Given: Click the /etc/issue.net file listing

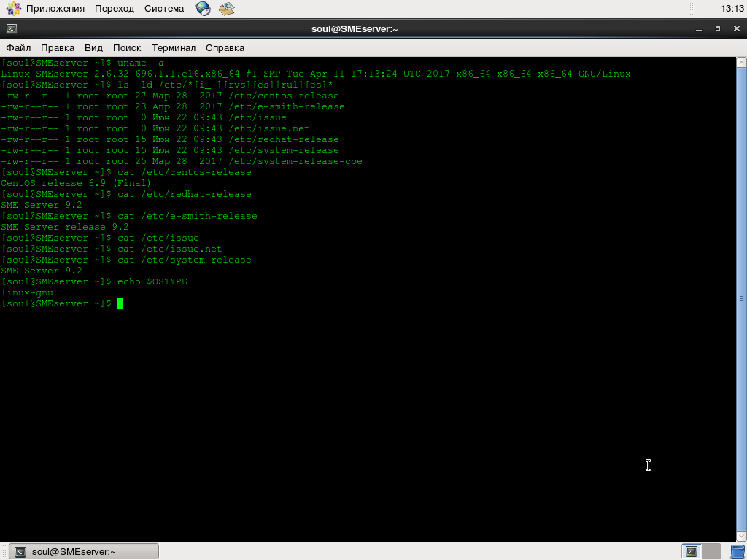Looking at the screenshot, I should (155, 128).
